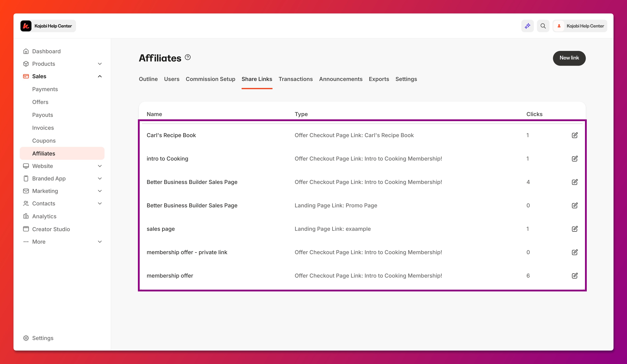Click "Landing Page Link: Promo Page" type cell
Screen dimensions: 627x364
(x=336, y=205)
